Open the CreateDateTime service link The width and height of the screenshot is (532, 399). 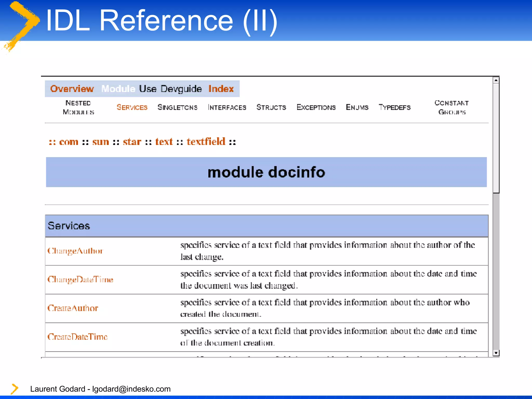point(77,337)
